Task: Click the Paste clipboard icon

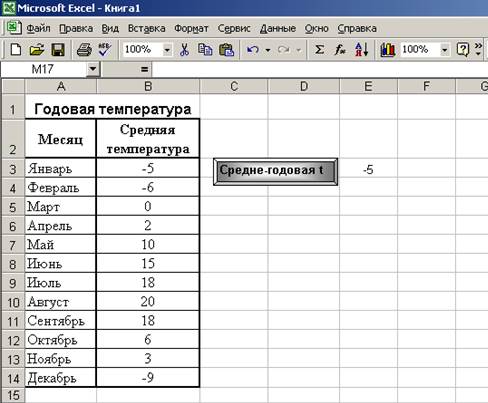Action: point(227,50)
